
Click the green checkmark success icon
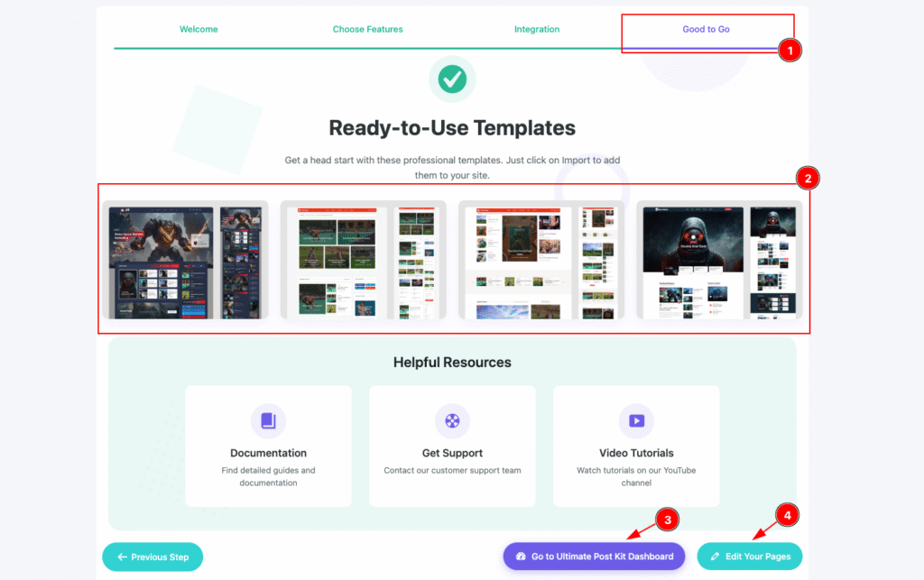click(x=452, y=78)
